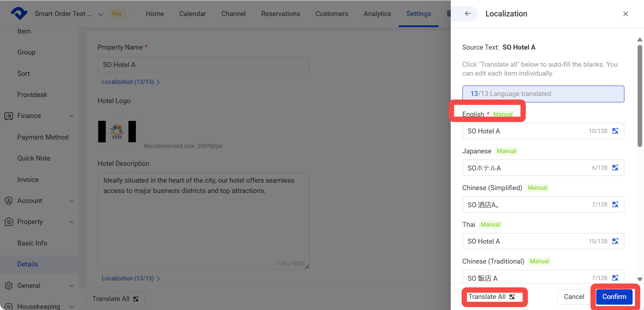Open the Reservations tab
Viewport: 644px width, 310px height.
[281, 14]
